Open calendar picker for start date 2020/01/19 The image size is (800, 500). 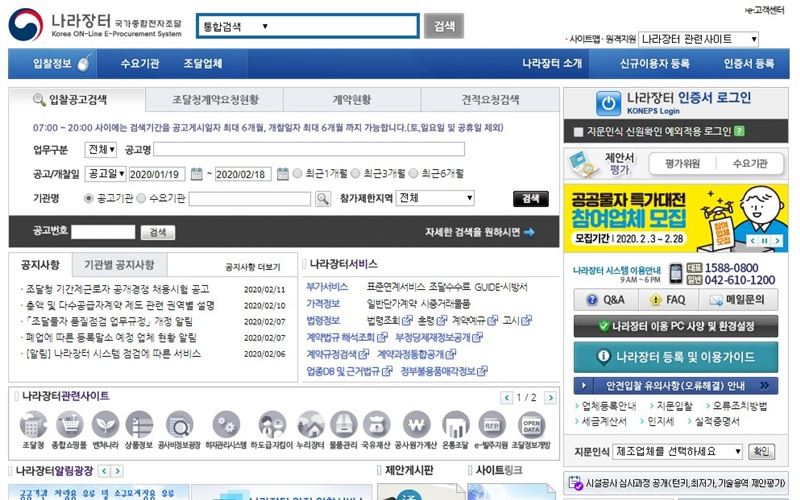tap(196, 174)
